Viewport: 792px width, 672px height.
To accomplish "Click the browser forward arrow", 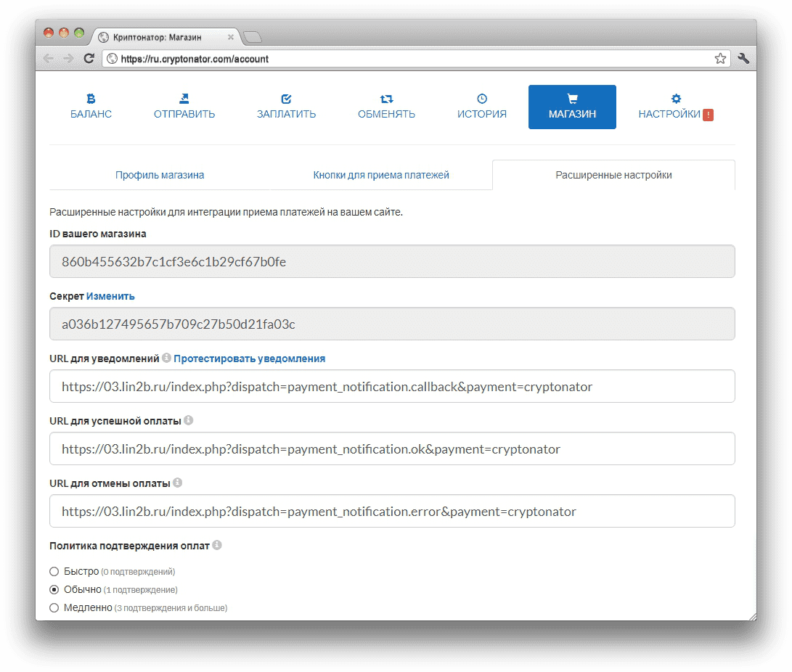I will point(68,59).
